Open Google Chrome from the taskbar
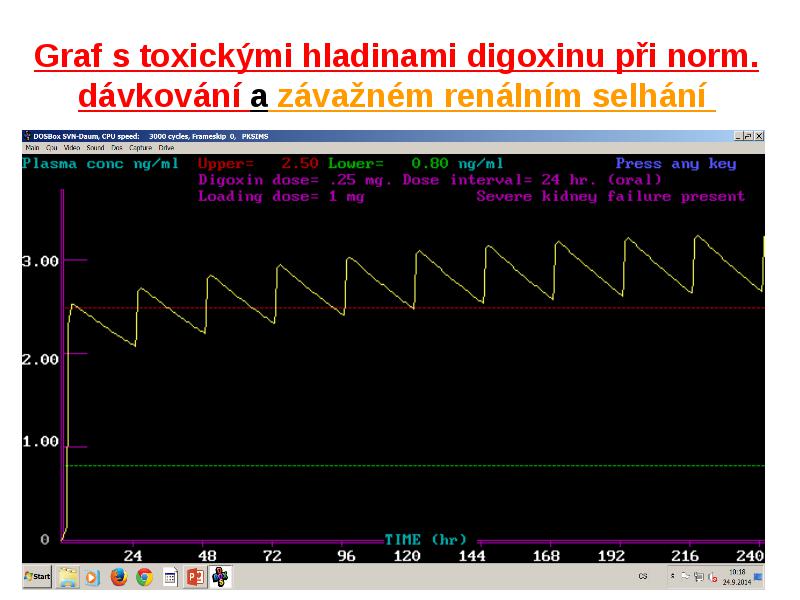 [x=145, y=577]
